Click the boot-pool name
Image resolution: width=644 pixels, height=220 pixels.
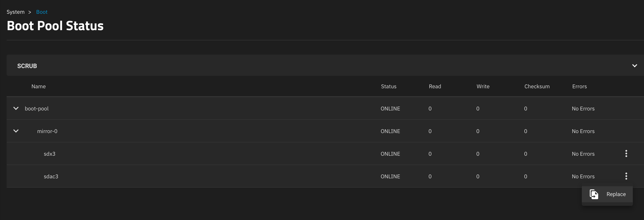pyautogui.click(x=37, y=109)
